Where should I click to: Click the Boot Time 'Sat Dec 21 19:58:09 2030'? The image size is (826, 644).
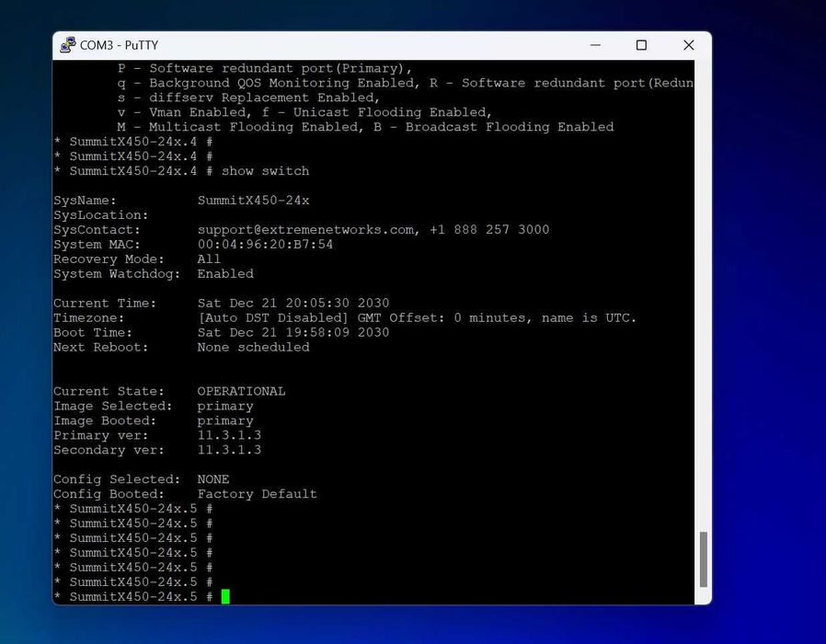[293, 332]
